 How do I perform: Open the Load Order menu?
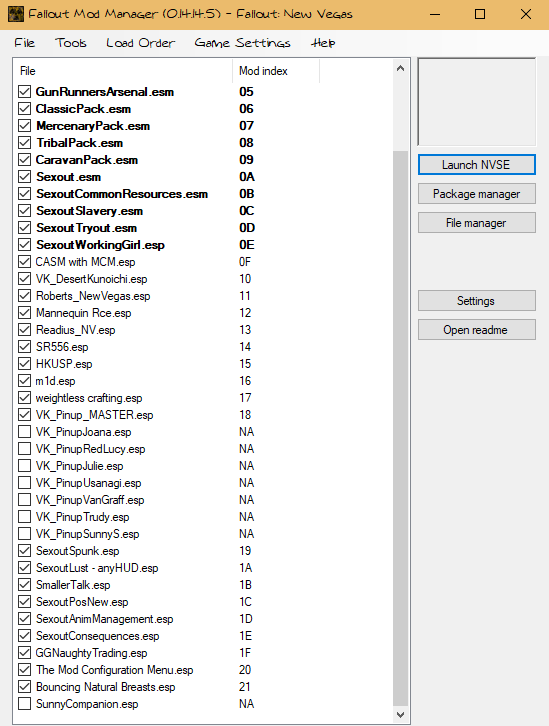(140, 43)
